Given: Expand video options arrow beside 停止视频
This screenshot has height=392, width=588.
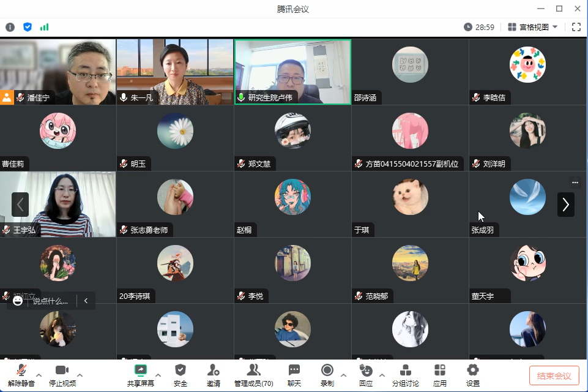Looking at the screenshot, I should click(80, 375).
